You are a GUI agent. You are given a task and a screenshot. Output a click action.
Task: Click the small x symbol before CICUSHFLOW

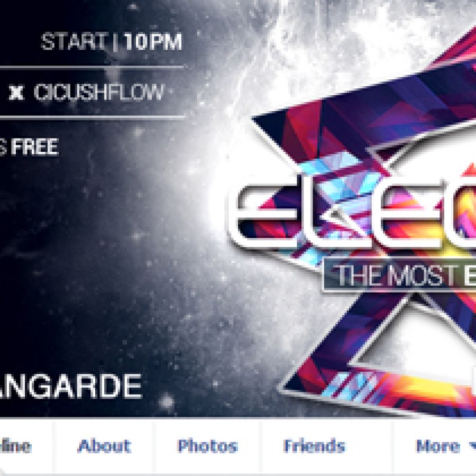(x=16, y=93)
